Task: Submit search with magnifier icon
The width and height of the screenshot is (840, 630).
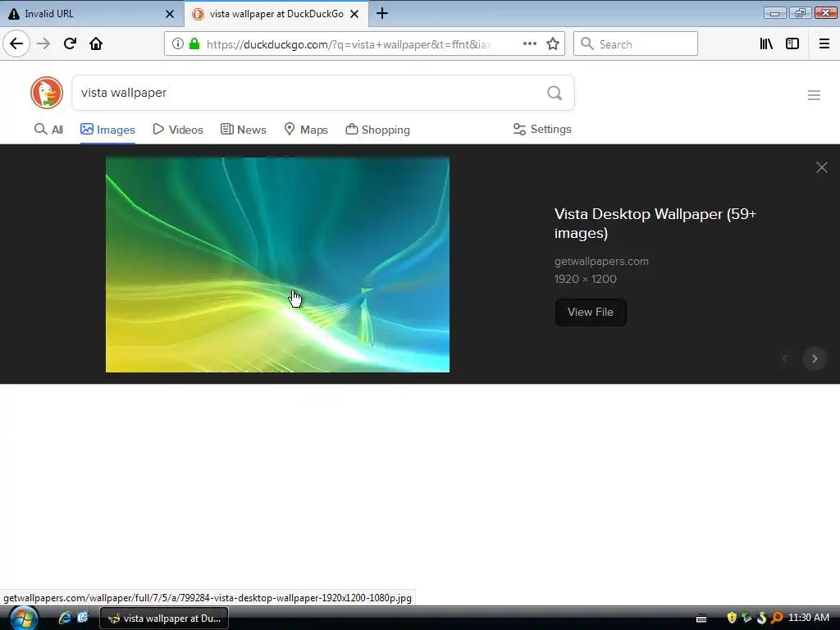Action: pyautogui.click(x=555, y=94)
